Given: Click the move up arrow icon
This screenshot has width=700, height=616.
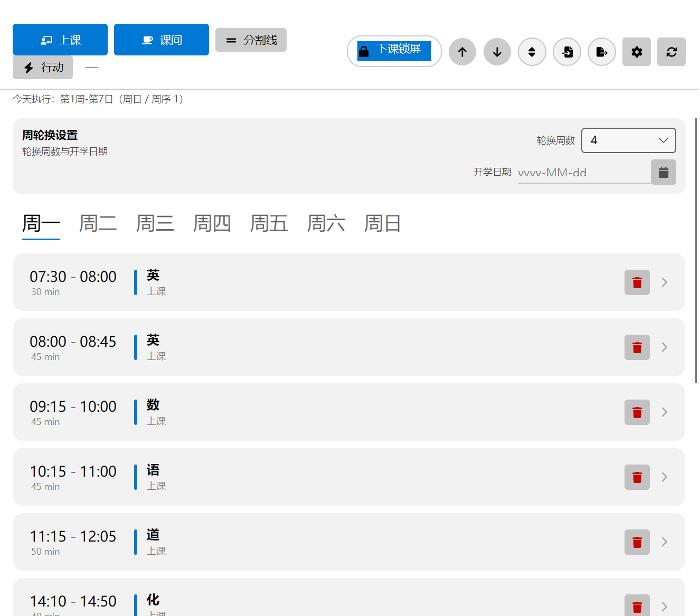Looking at the screenshot, I should [462, 52].
